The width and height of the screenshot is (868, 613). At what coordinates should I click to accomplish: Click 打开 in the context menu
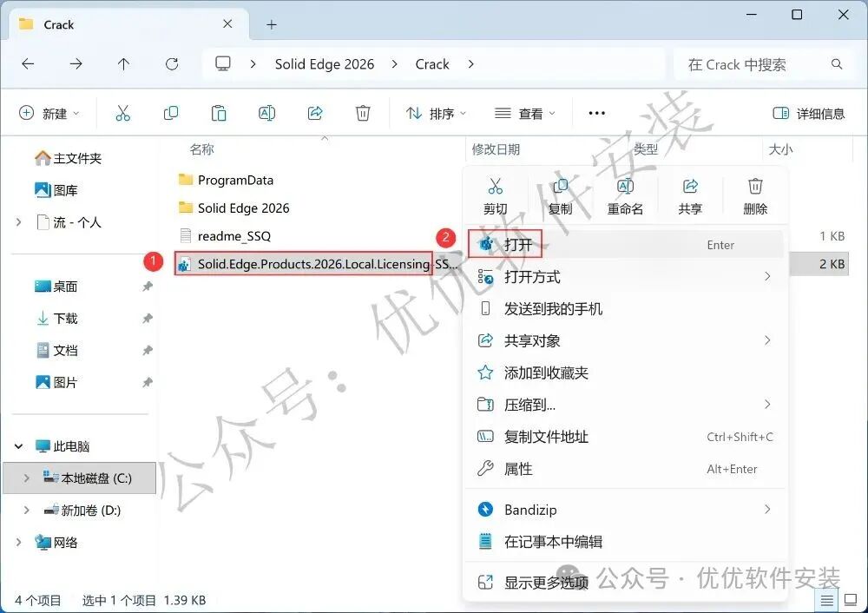625,245
